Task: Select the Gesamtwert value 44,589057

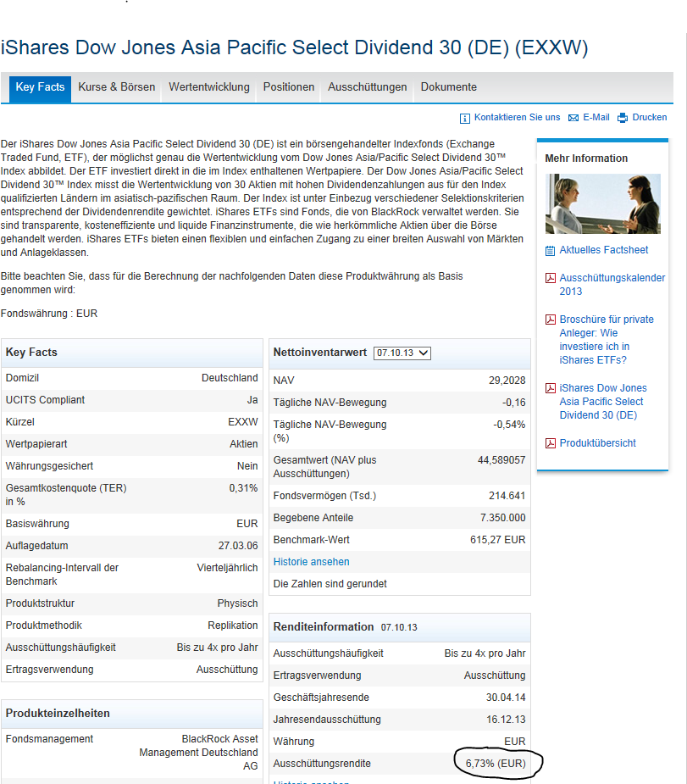Action: (x=501, y=460)
